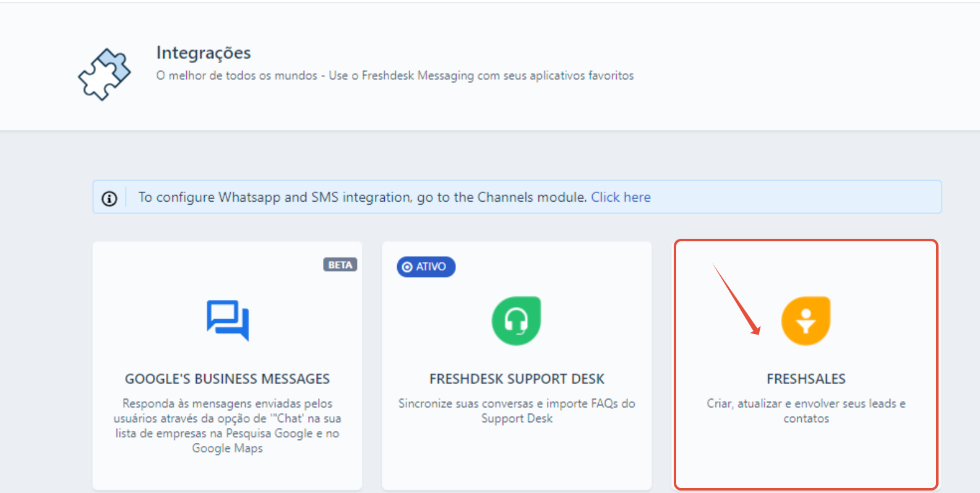Click the 'O melhor de todos os mundos' subtitle
Viewport: 980px width, 493px height.
395,75
